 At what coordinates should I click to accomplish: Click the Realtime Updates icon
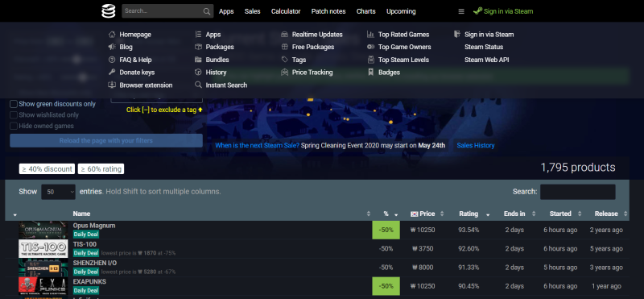285,35
